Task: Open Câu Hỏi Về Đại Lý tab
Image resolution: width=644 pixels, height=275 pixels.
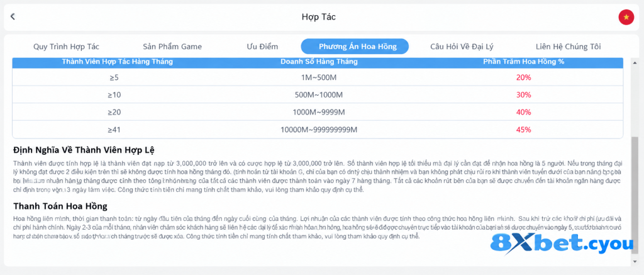Action: click(x=462, y=47)
